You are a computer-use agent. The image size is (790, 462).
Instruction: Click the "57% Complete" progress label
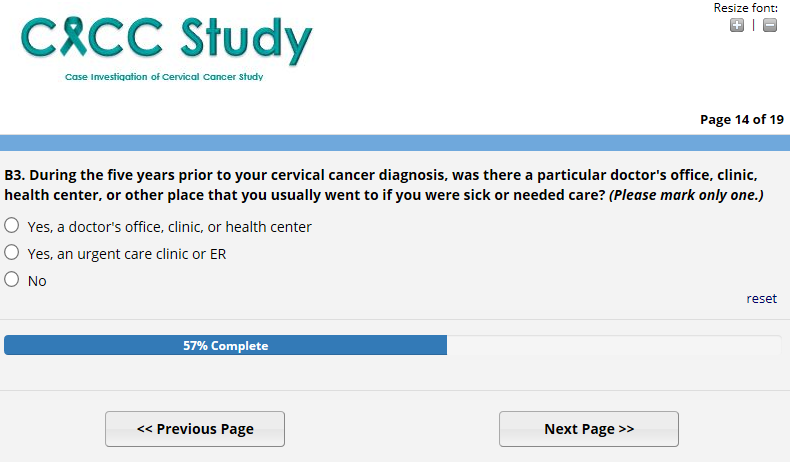coord(225,346)
